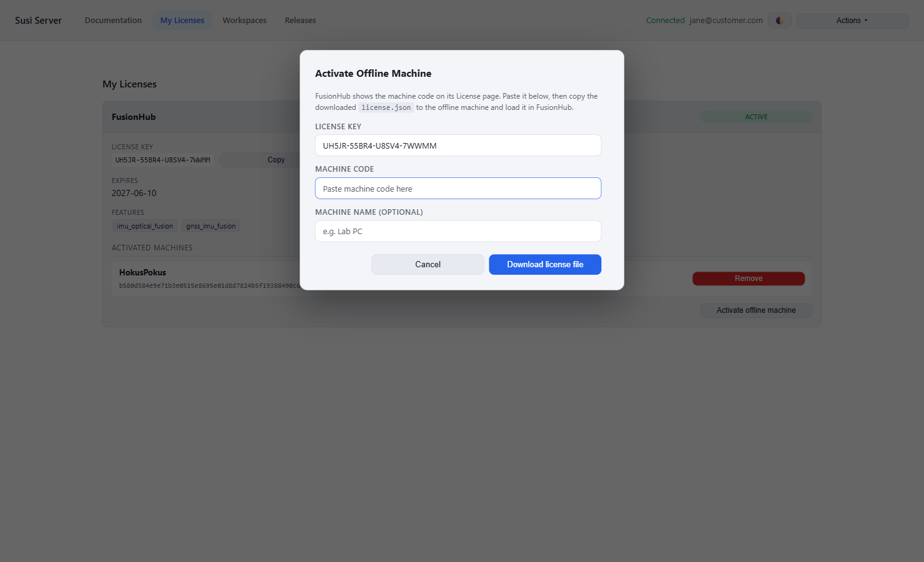
Task: Go to the Workspaces tab
Action: click(x=245, y=21)
